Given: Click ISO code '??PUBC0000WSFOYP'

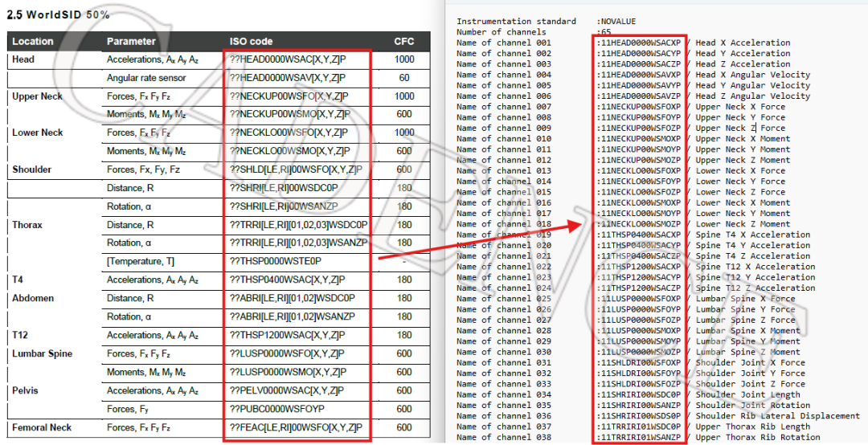Looking at the screenshot, I should coord(276,409).
